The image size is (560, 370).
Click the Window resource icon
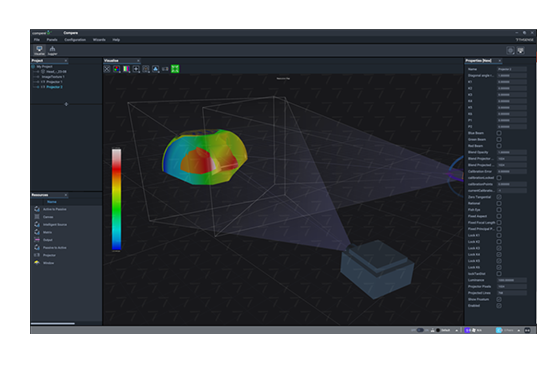[37, 263]
